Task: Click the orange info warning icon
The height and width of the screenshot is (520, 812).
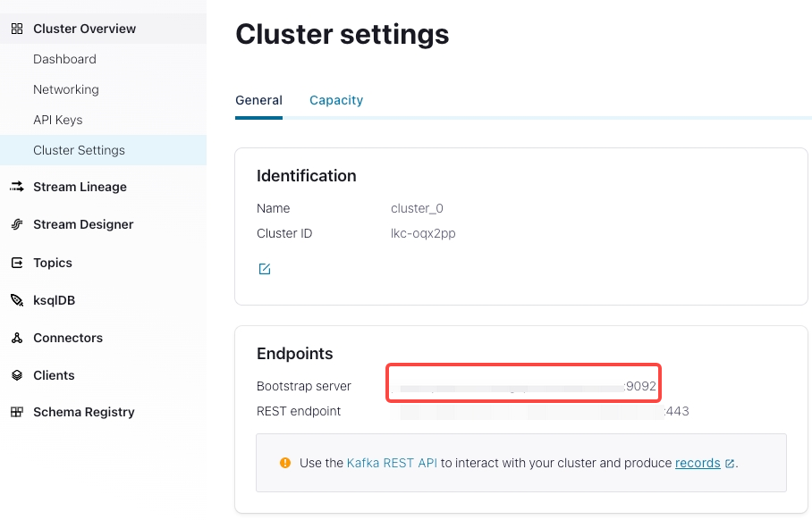Action: point(285,463)
